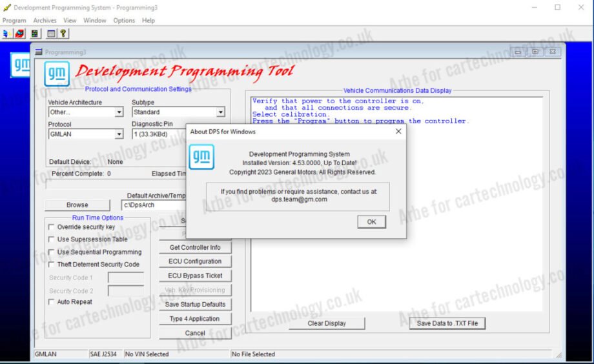Click the blue arrows with star toolbar icon
Viewport: 594px width, 364px height.
pyautogui.click(x=6, y=34)
